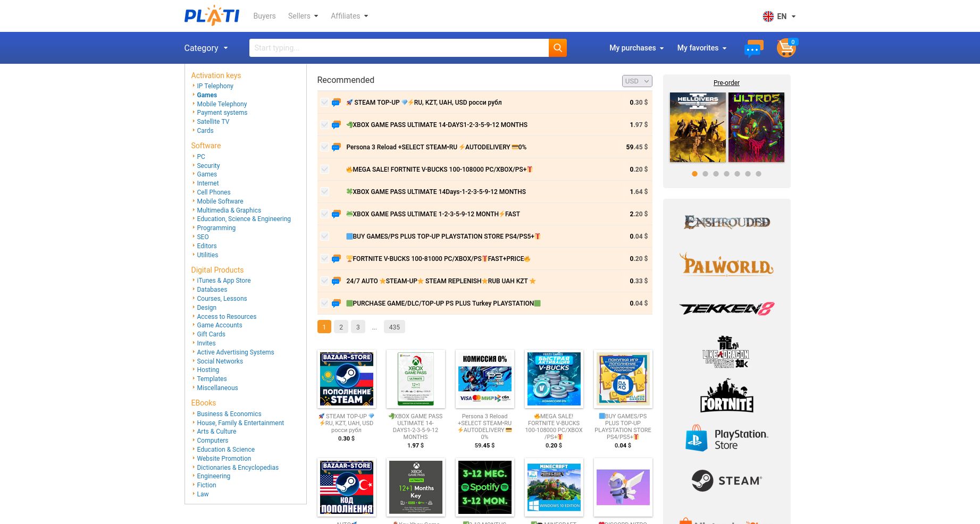Viewport: 980px width, 524px height.
Task: Open the Gift Cards category
Action: tap(211, 334)
